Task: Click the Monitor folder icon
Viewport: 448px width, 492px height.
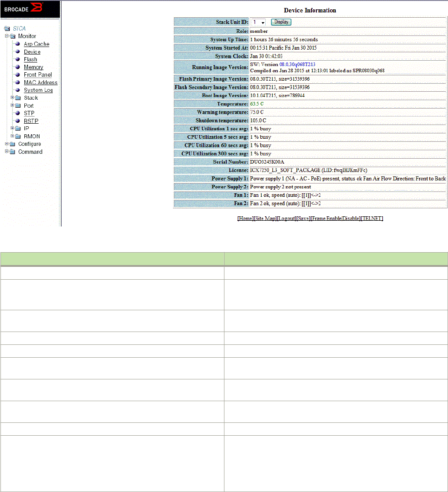Action: (x=12, y=36)
